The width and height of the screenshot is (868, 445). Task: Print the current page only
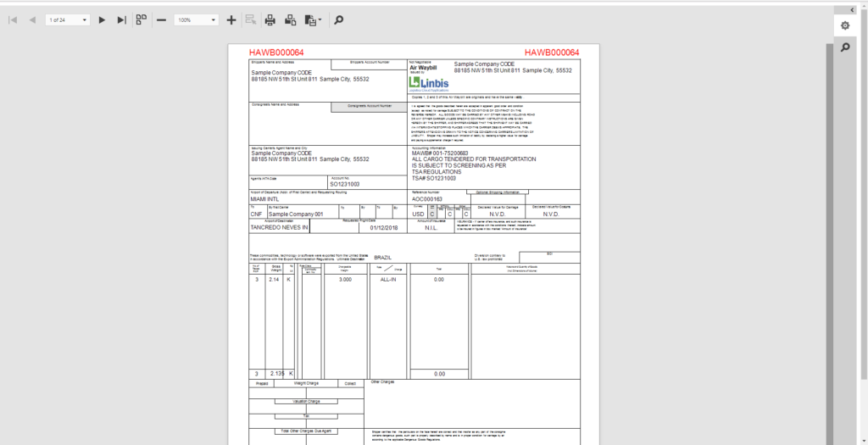coord(290,19)
